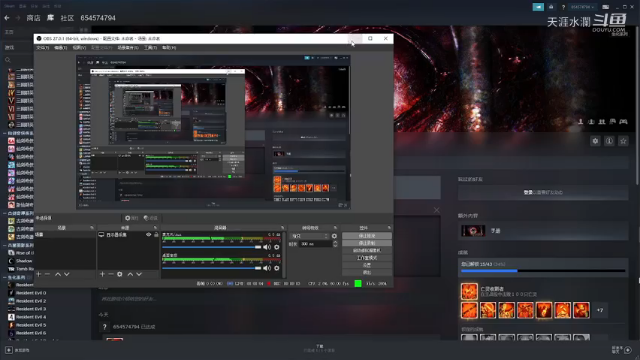
Task: Add a new source in OBS
Action: [x=102, y=274]
